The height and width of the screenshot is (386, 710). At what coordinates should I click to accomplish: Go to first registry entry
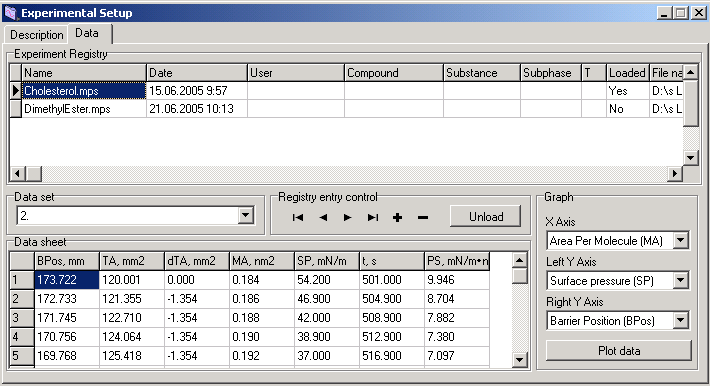coord(298,217)
